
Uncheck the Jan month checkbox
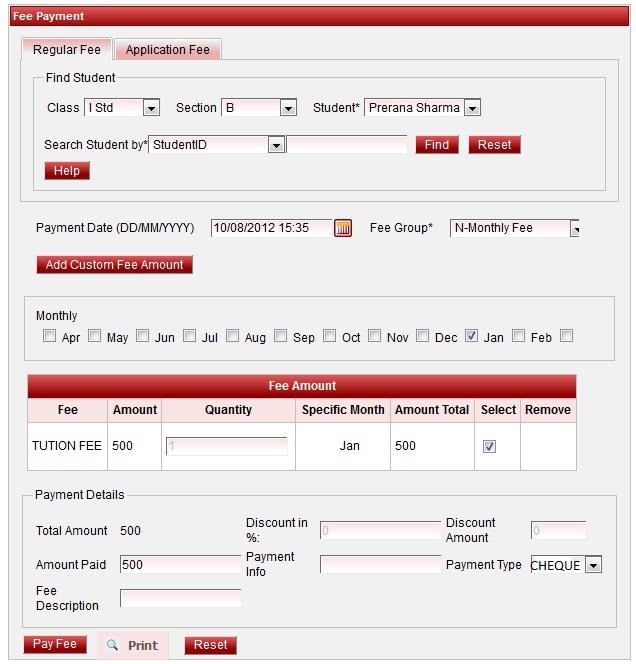click(472, 337)
